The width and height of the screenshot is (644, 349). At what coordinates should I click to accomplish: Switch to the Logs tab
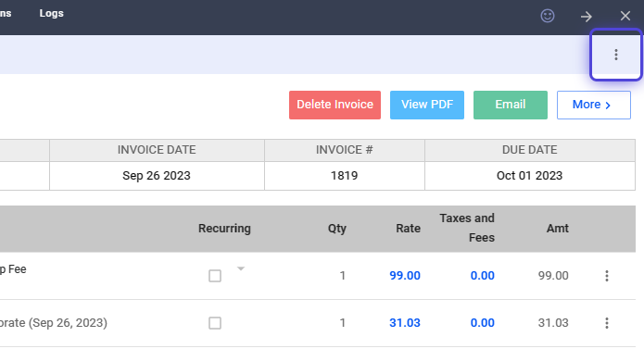[x=51, y=13]
